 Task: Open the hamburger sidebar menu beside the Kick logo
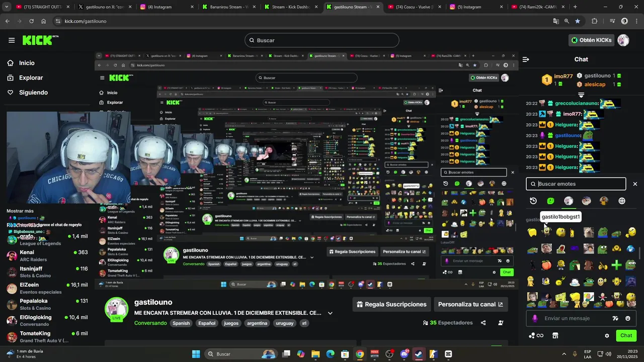pyautogui.click(x=11, y=40)
